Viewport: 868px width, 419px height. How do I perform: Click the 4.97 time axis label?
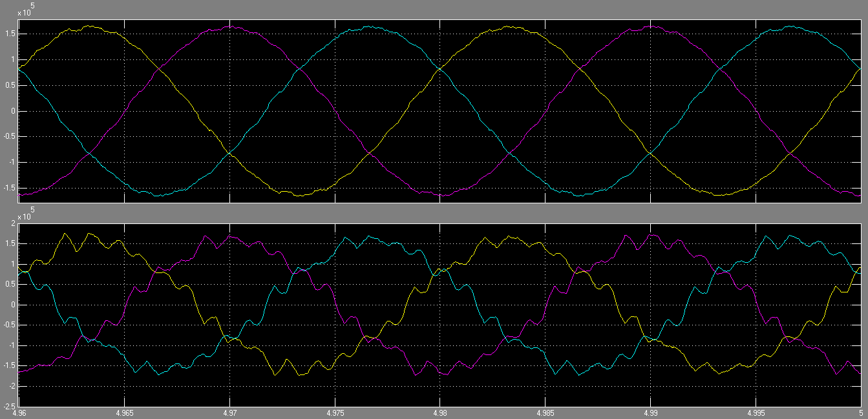point(230,412)
